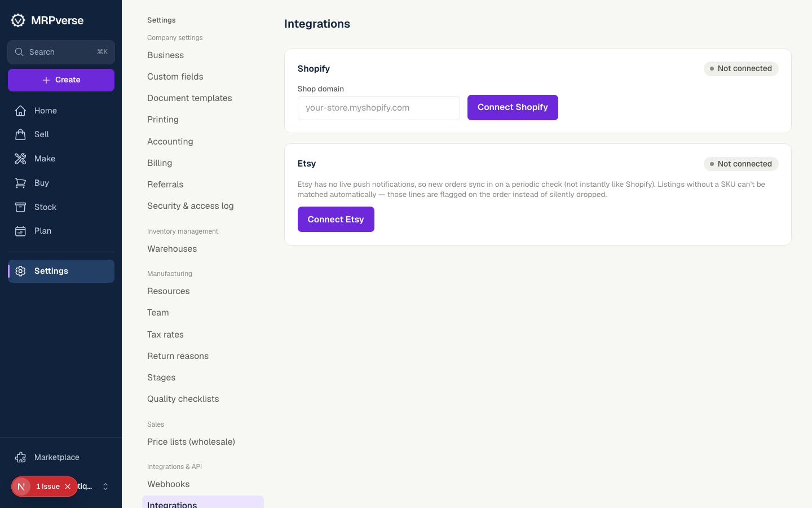Image resolution: width=812 pixels, height=508 pixels.
Task: Select Tax rates
Action: tap(165, 335)
